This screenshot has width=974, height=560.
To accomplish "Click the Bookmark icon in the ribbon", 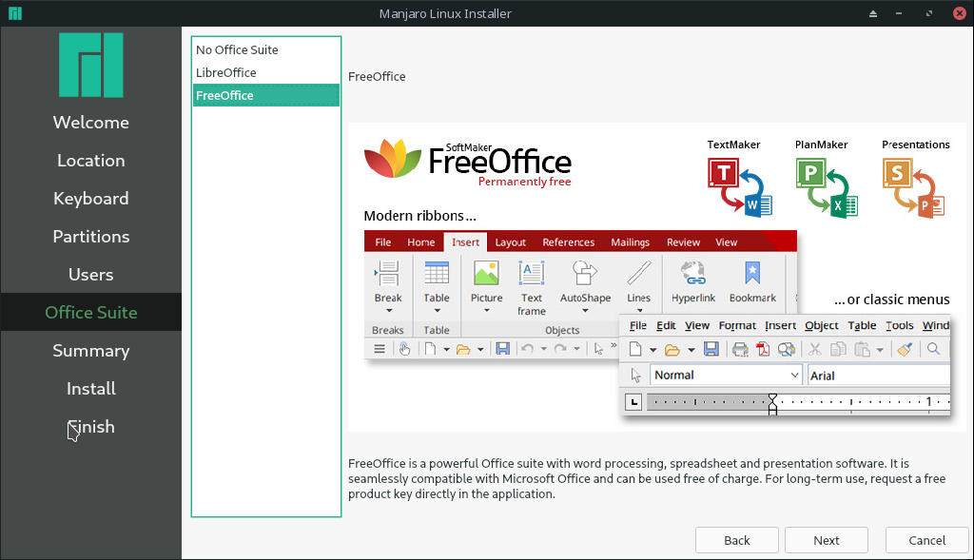I will click(x=752, y=273).
